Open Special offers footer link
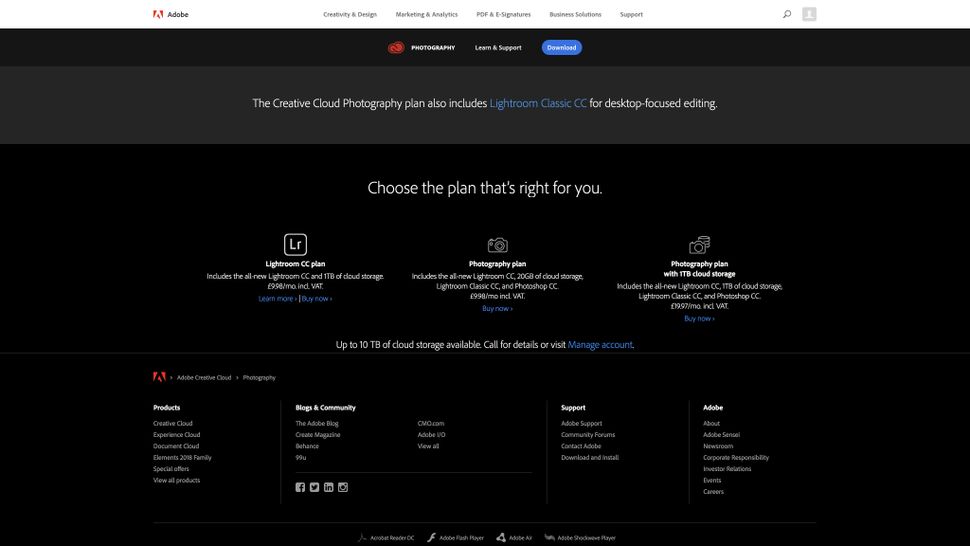Viewport: 970px width, 546px height. [x=171, y=469]
